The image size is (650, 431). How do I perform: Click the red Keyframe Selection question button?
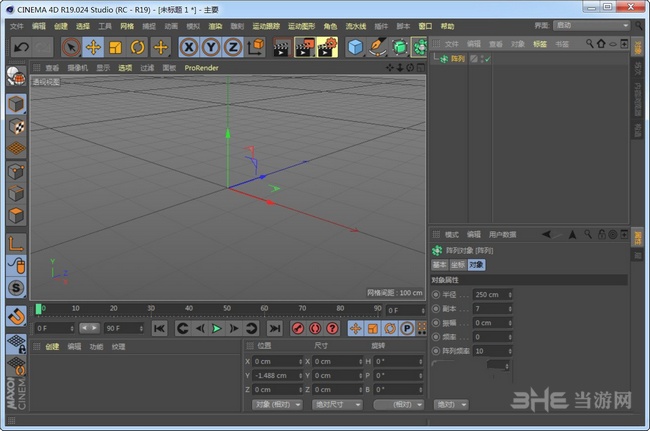332,329
